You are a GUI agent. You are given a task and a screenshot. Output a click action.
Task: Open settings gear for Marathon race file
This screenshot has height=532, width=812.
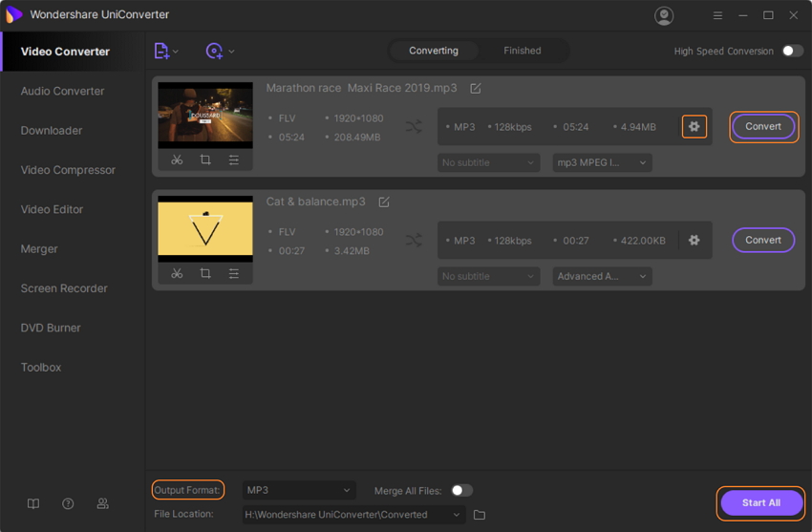point(694,126)
